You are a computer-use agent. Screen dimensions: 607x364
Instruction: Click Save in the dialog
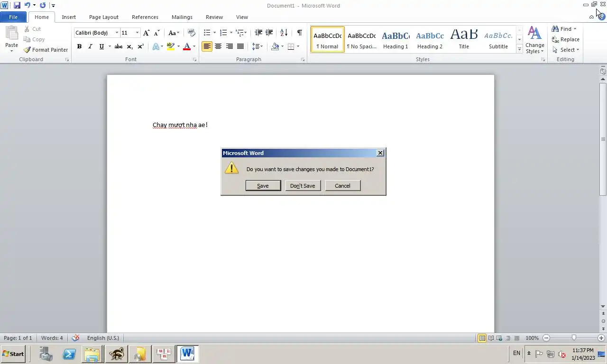pos(263,186)
